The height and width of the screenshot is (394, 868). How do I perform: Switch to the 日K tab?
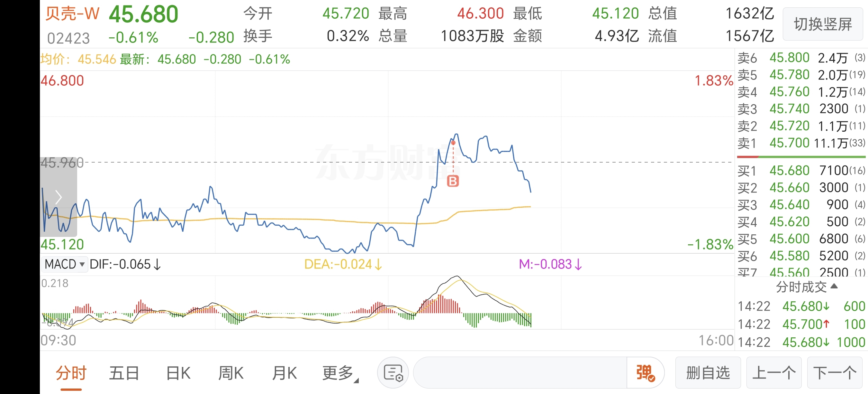click(x=178, y=373)
